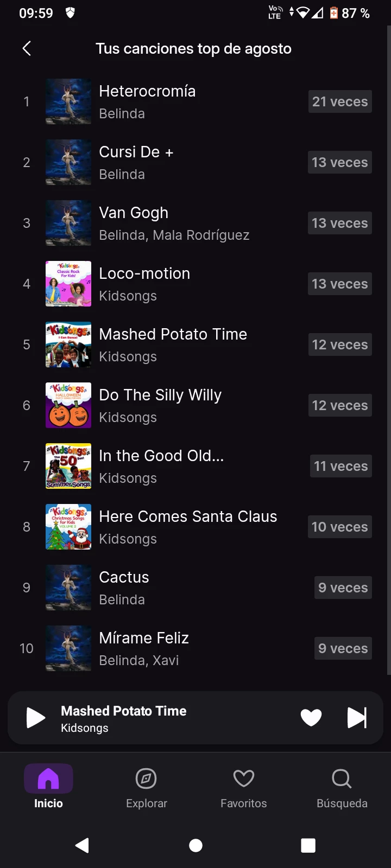This screenshot has width=391, height=868.
Task: Open Android recent apps square button
Action: pyautogui.click(x=308, y=845)
